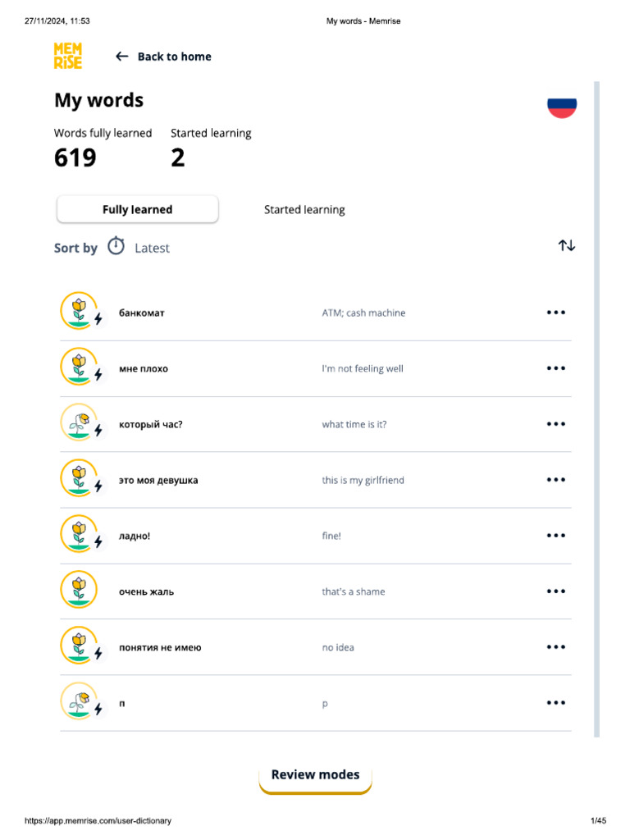Open the options menu for банкомат
The width and height of the screenshot is (630, 840).
[556, 313]
